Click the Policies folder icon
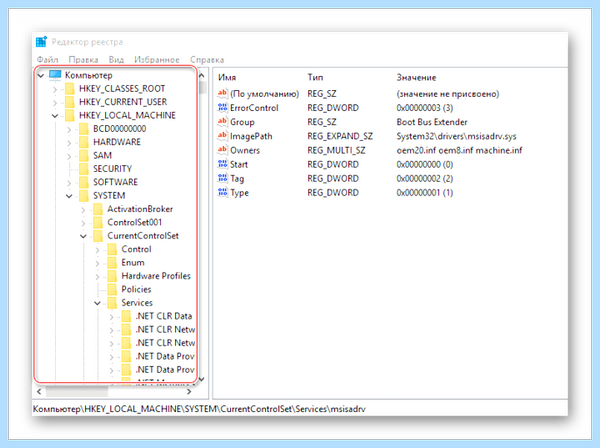Screen dimensions: 600x448 pyautogui.click(x=112, y=290)
